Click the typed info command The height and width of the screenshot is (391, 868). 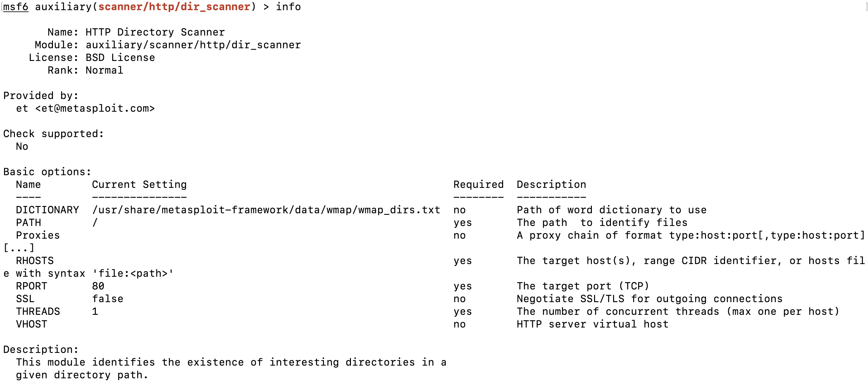(288, 7)
